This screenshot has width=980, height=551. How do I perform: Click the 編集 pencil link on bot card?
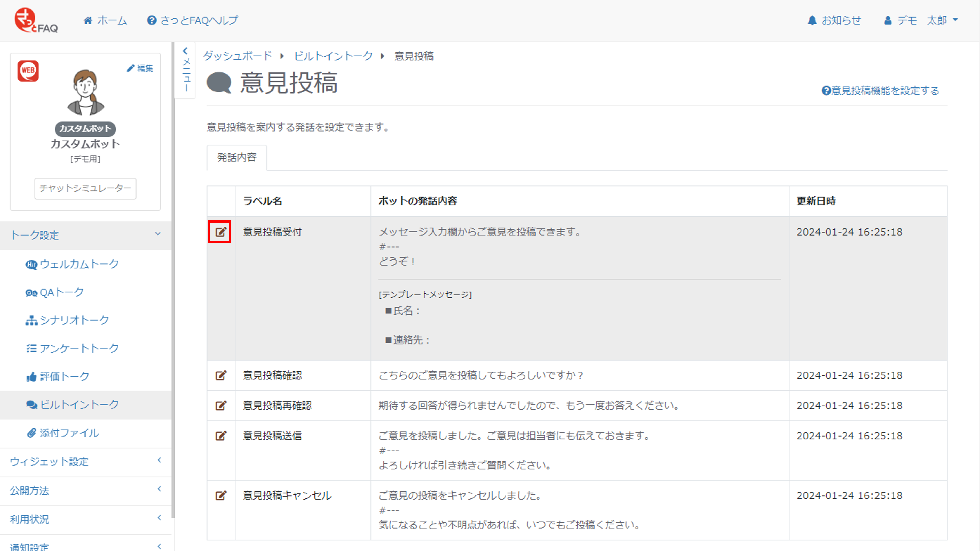pyautogui.click(x=140, y=68)
